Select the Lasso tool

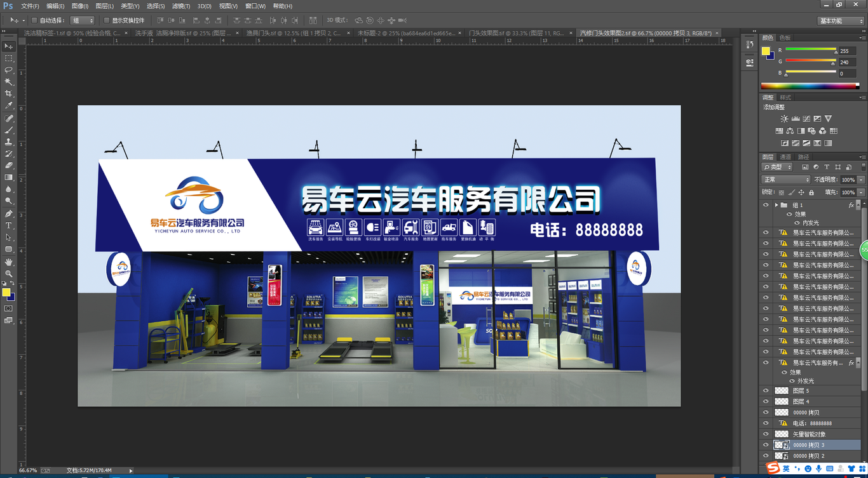pyautogui.click(x=8, y=70)
